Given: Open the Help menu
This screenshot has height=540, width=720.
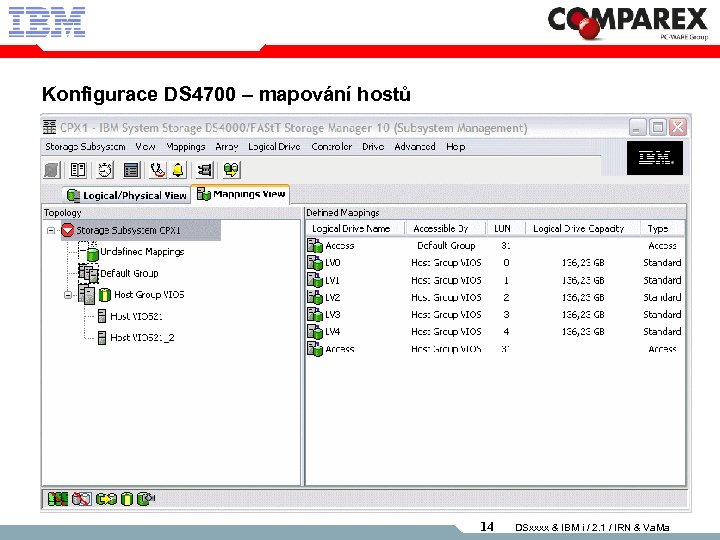Looking at the screenshot, I should (x=456, y=147).
